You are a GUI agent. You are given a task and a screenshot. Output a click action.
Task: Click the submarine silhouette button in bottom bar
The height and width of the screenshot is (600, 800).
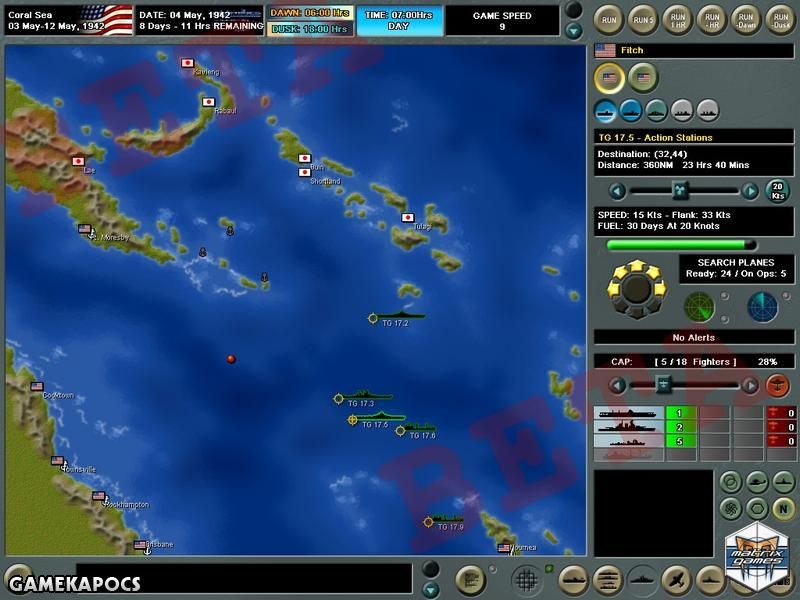point(711,580)
